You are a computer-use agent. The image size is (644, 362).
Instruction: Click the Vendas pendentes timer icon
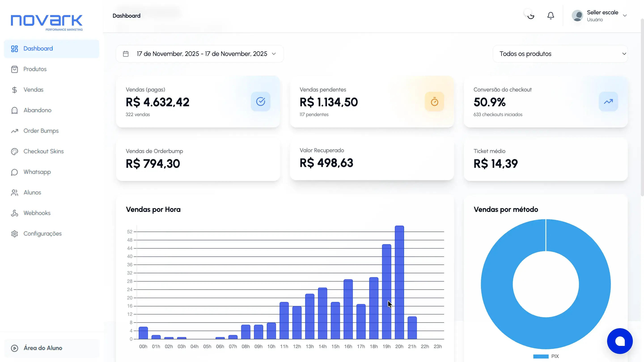click(x=434, y=102)
